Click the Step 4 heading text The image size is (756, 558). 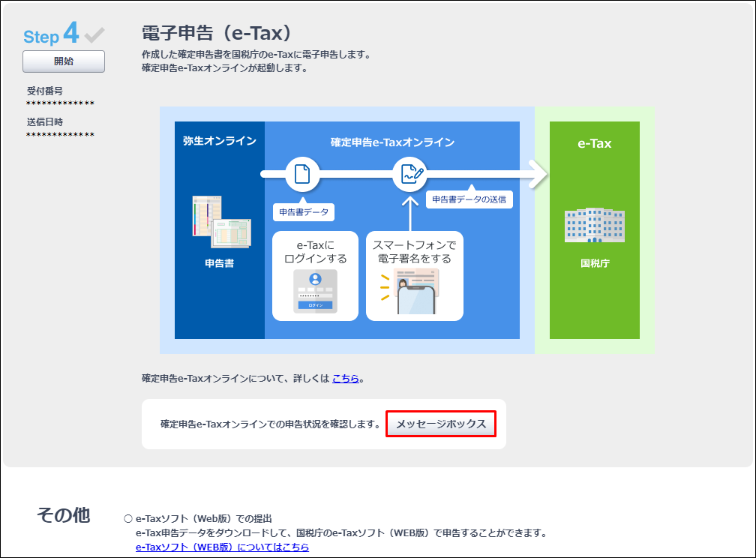click(51, 34)
